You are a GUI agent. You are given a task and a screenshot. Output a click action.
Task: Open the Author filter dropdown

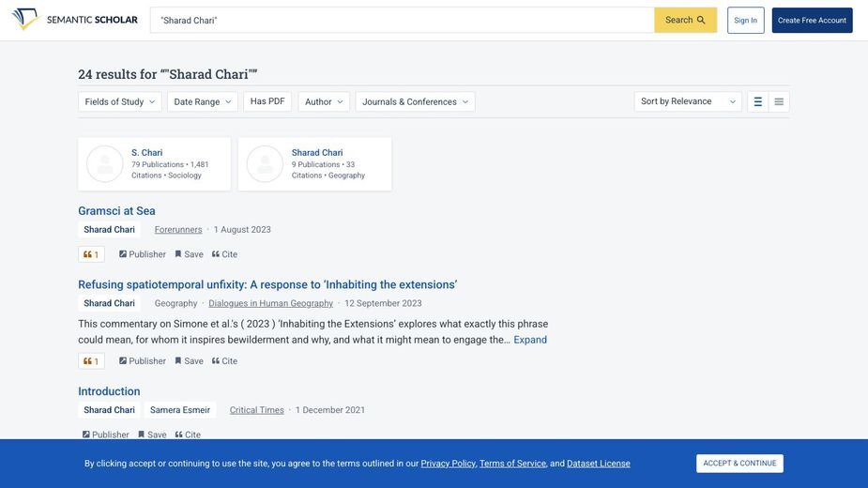[x=324, y=102]
